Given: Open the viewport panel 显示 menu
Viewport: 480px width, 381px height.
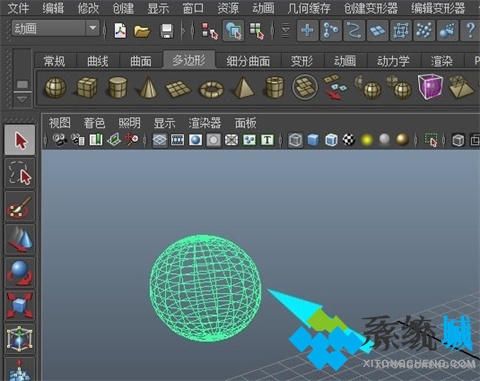Looking at the screenshot, I should coord(164,123).
